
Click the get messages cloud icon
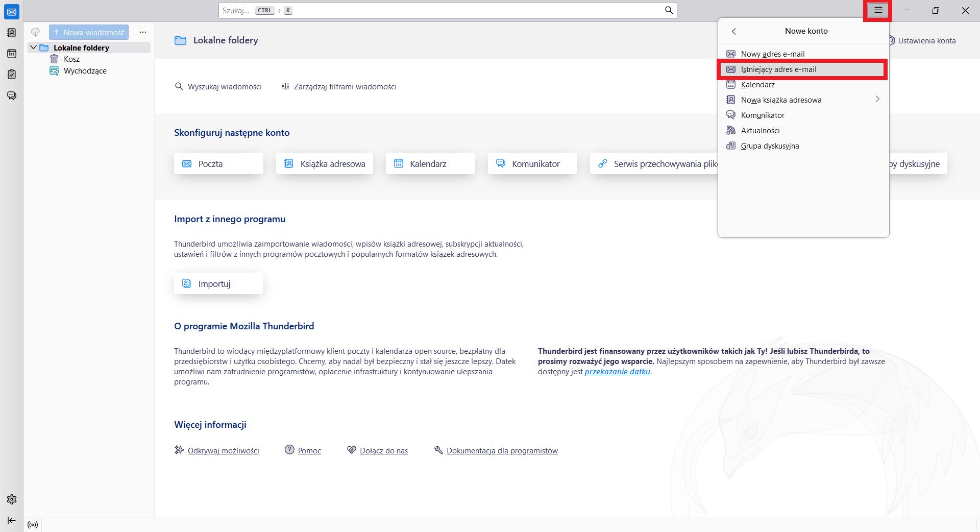pyautogui.click(x=35, y=32)
